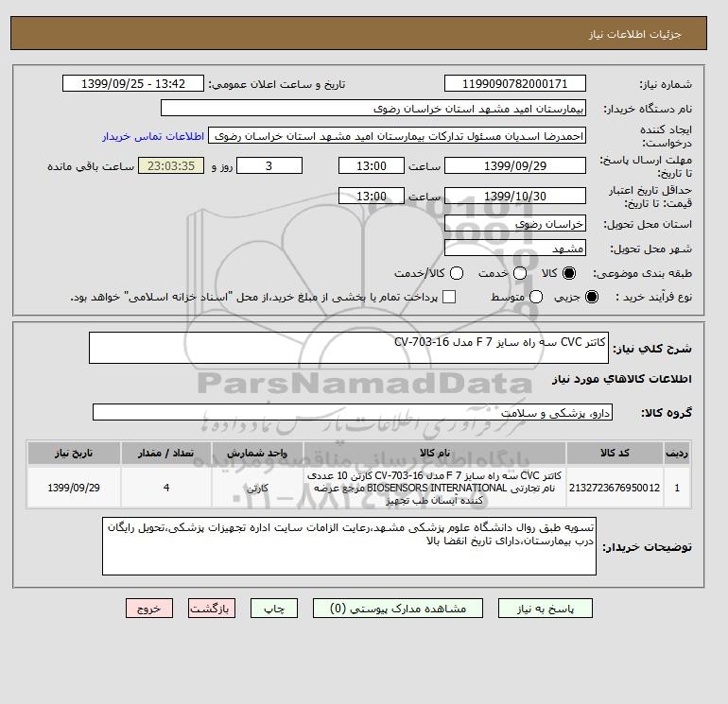Click the price validity date 1399/10/30 field

515,196
